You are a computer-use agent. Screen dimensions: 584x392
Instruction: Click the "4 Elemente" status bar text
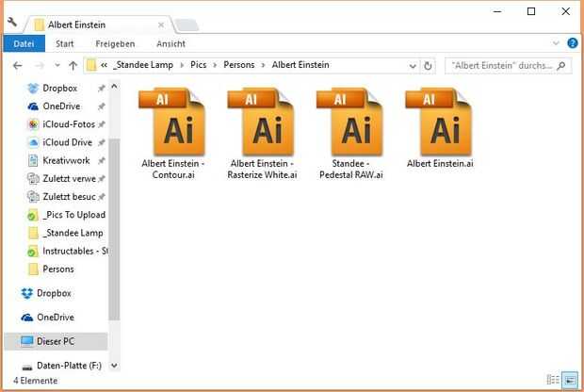[x=36, y=381]
